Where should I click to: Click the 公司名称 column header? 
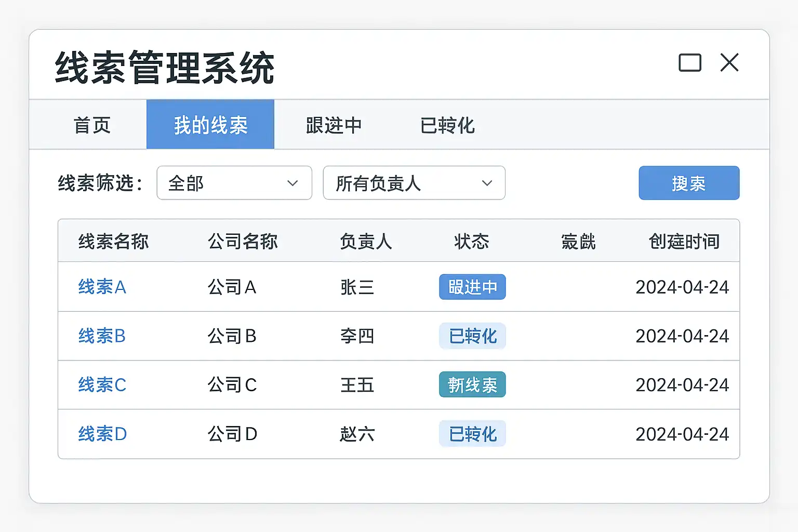tap(243, 242)
